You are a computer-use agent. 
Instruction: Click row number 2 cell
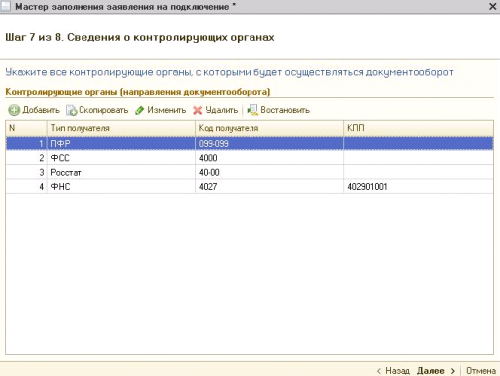[x=26, y=158]
